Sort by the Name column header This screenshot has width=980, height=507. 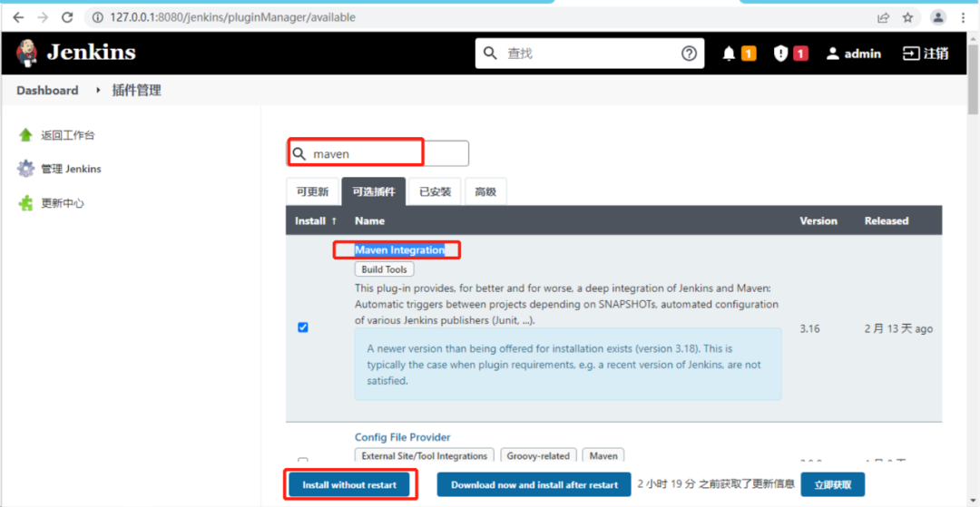[x=369, y=221]
